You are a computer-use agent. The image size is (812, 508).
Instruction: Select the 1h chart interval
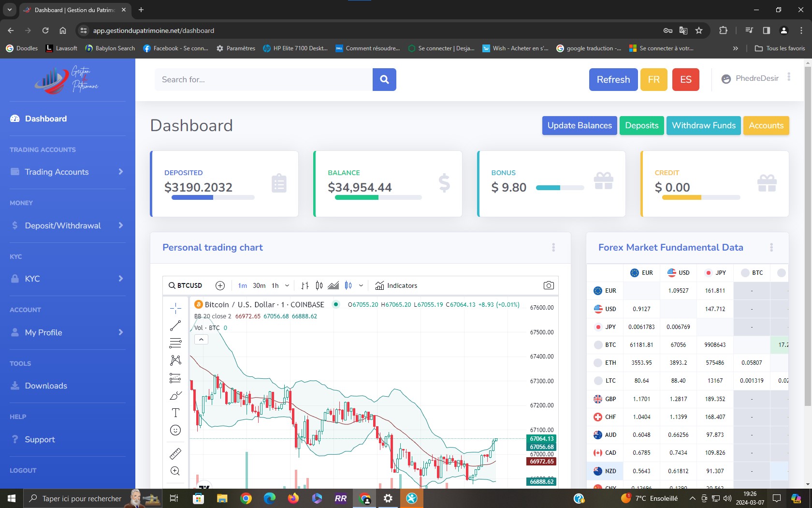click(275, 285)
